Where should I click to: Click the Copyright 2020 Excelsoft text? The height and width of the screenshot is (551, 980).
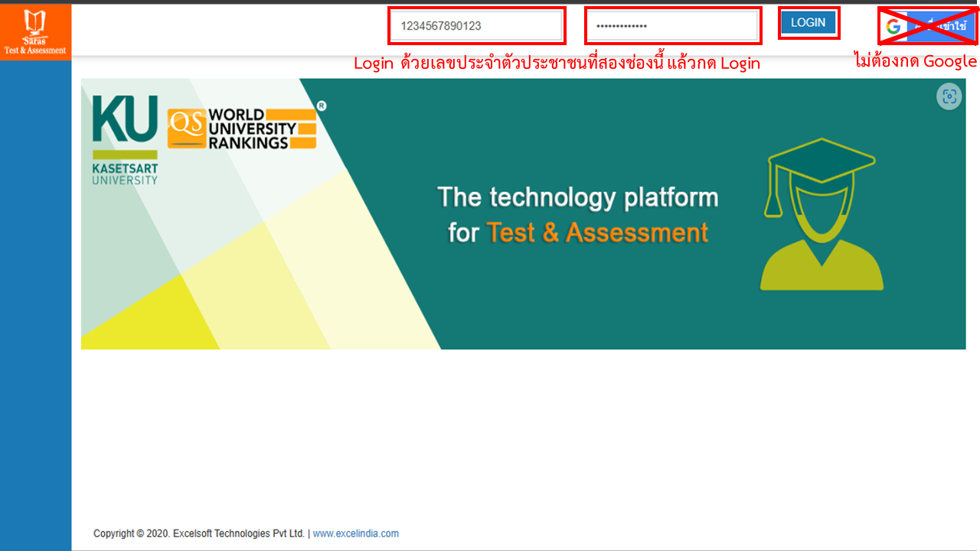point(198,533)
